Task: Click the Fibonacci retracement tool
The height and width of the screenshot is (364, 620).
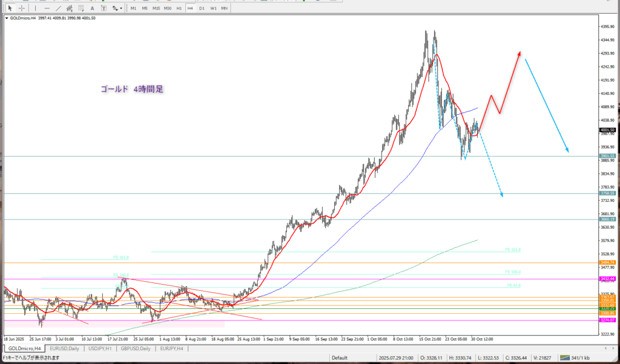Action: point(81,8)
